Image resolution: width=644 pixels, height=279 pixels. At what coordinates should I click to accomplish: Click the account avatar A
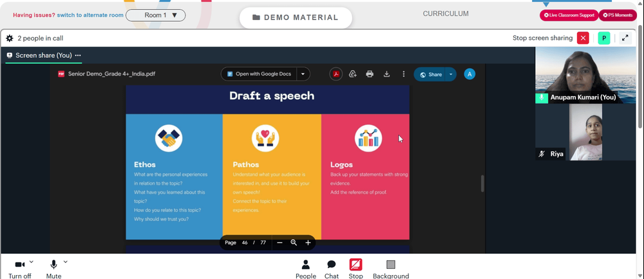(469, 74)
